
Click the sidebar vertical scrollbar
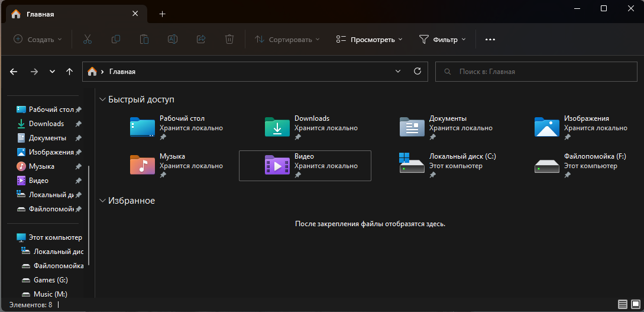89,217
